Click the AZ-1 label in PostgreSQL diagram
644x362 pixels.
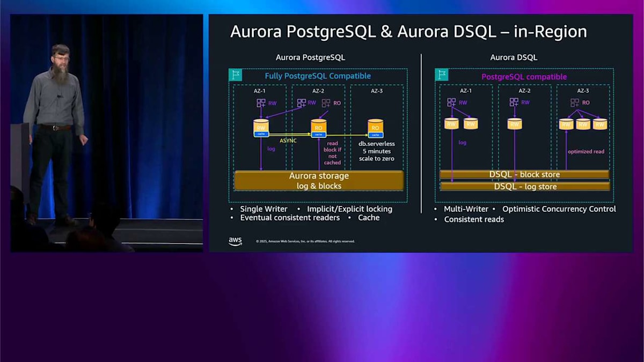(x=260, y=91)
